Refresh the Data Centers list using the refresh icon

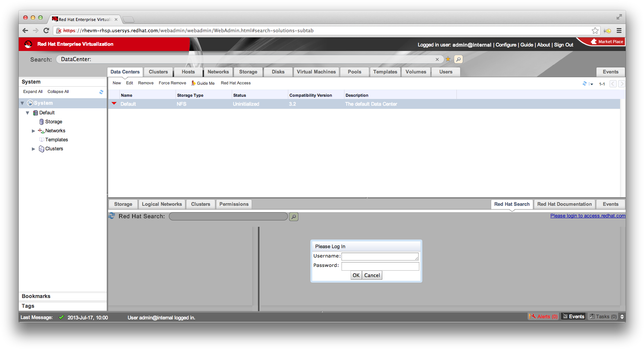coord(584,84)
